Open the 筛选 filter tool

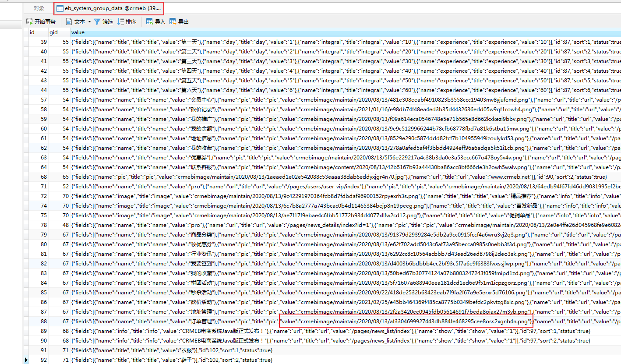pyautogui.click(x=103, y=21)
